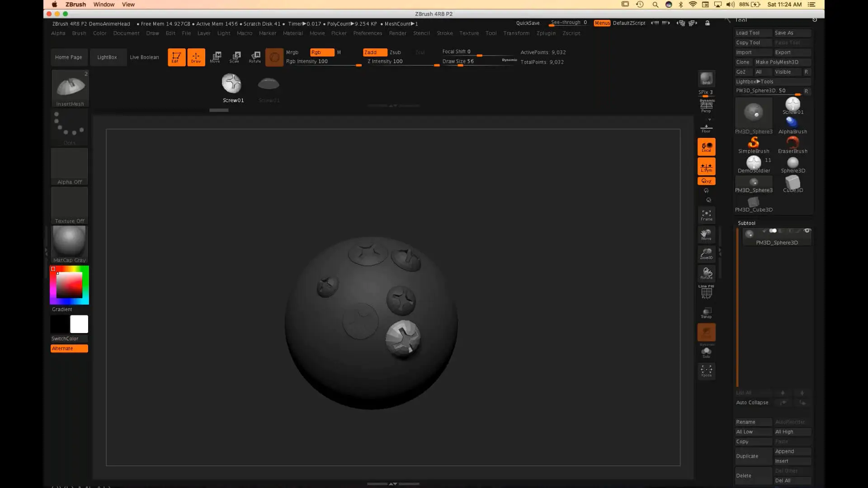Toggle Transp transparency mode
The height and width of the screenshot is (488, 868).
(x=706, y=313)
